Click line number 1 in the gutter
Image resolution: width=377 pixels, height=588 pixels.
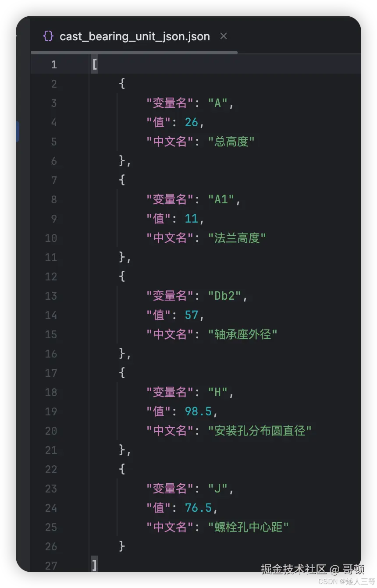point(54,65)
